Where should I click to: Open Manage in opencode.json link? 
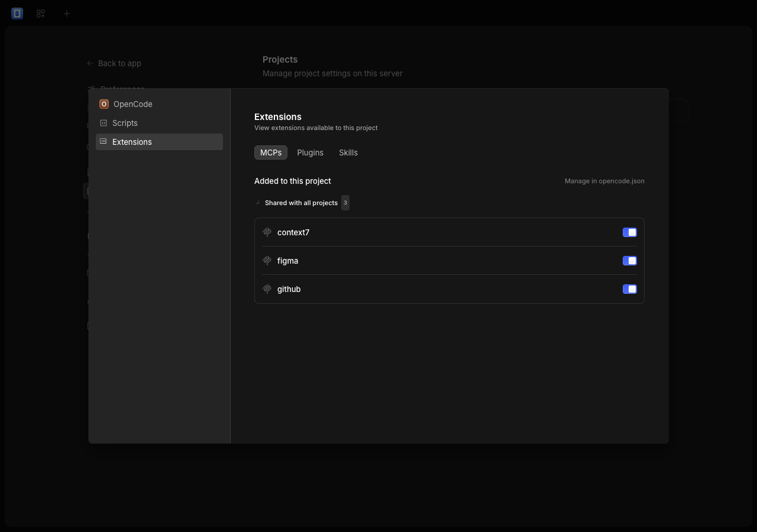(604, 181)
